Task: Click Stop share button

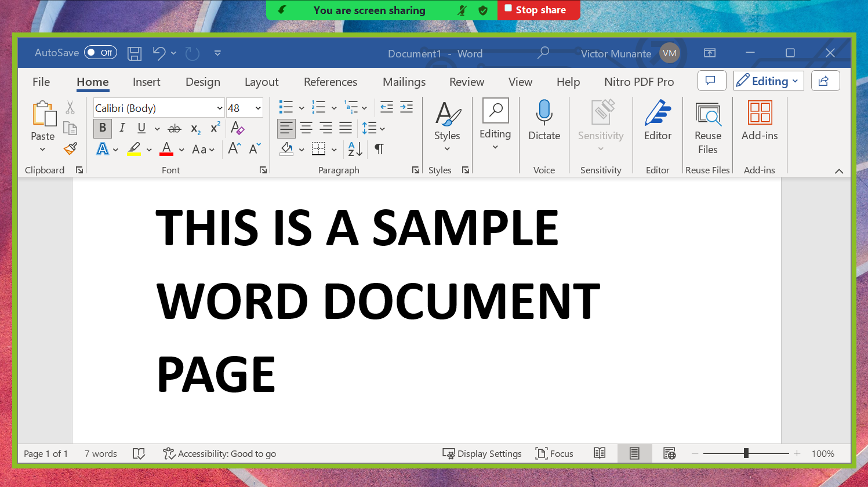Action: [x=539, y=10]
